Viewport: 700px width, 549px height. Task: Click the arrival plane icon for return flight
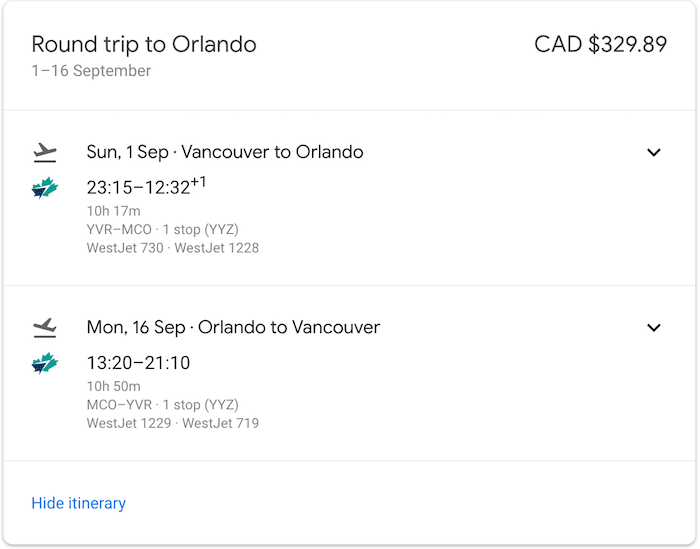(x=45, y=328)
